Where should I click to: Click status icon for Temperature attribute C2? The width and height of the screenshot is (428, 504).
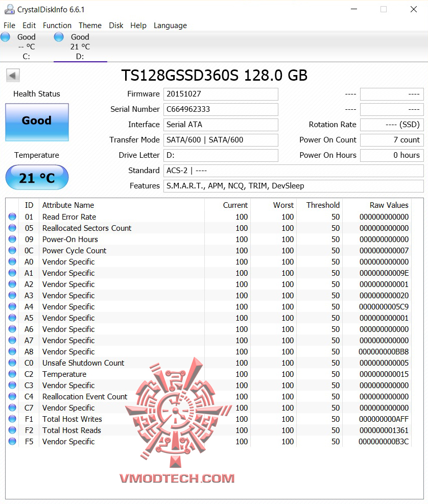pos(12,374)
